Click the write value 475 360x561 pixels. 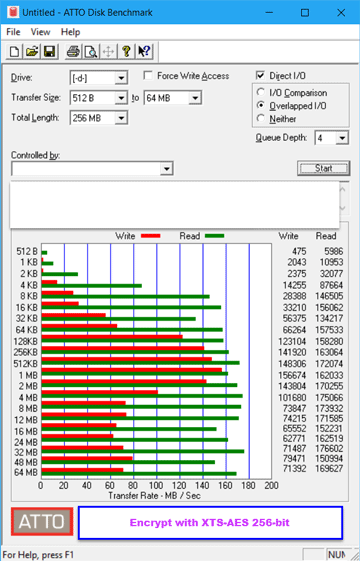pos(299,251)
